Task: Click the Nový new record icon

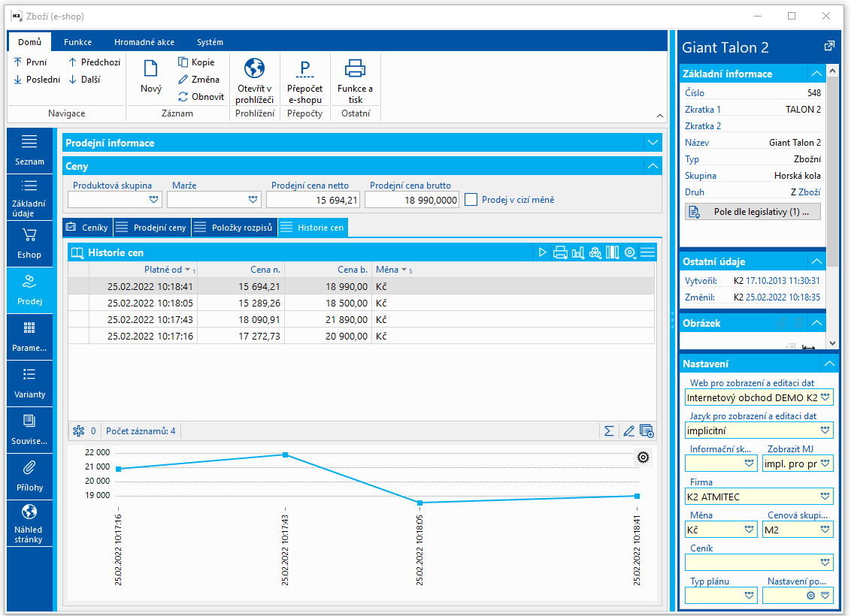Action: (x=150, y=69)
